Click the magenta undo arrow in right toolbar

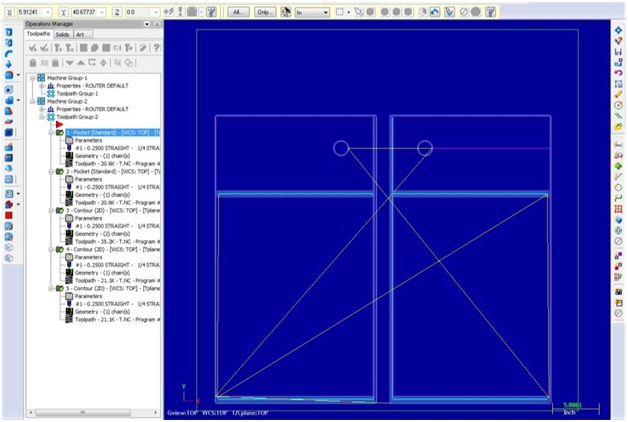click(x=618, y=73)
